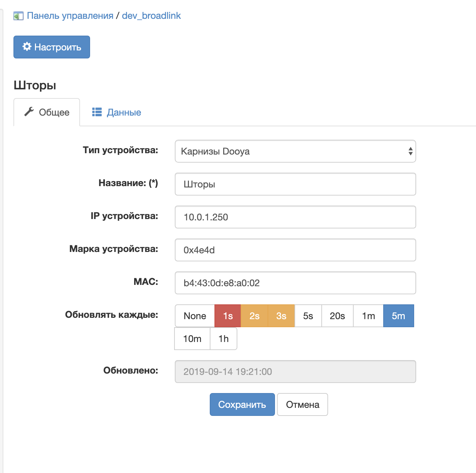Click the gear icon on Настроить button
Viewport: 476px width, 473px height.
[27, 47]
